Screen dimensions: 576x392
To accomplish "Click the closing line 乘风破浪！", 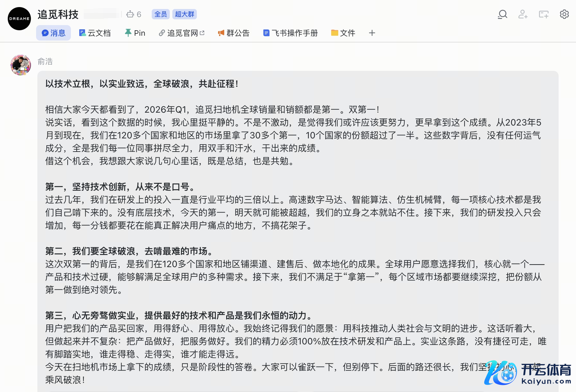I will 65,380.
